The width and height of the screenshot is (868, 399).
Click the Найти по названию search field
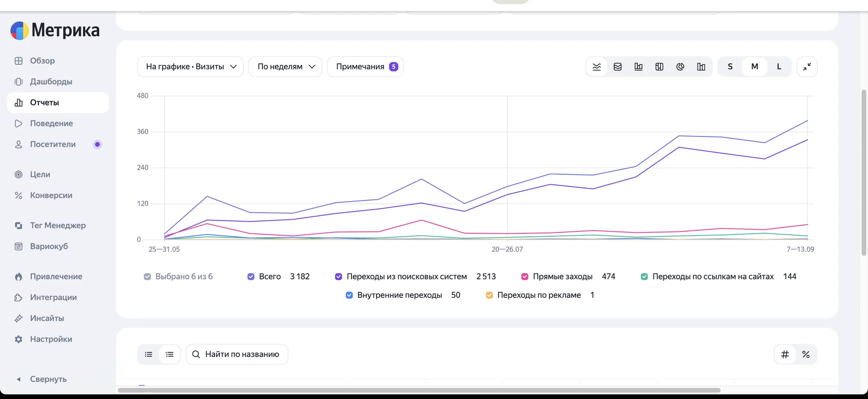tap(237, 354)
